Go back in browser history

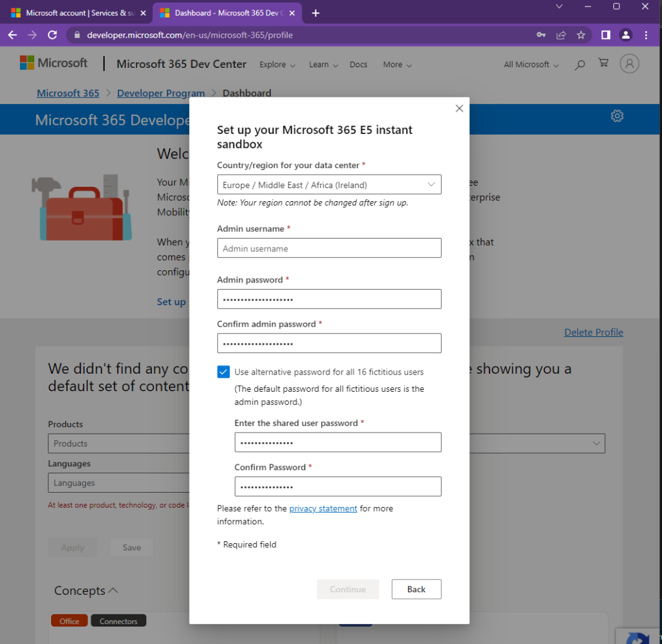pos(13,35)
